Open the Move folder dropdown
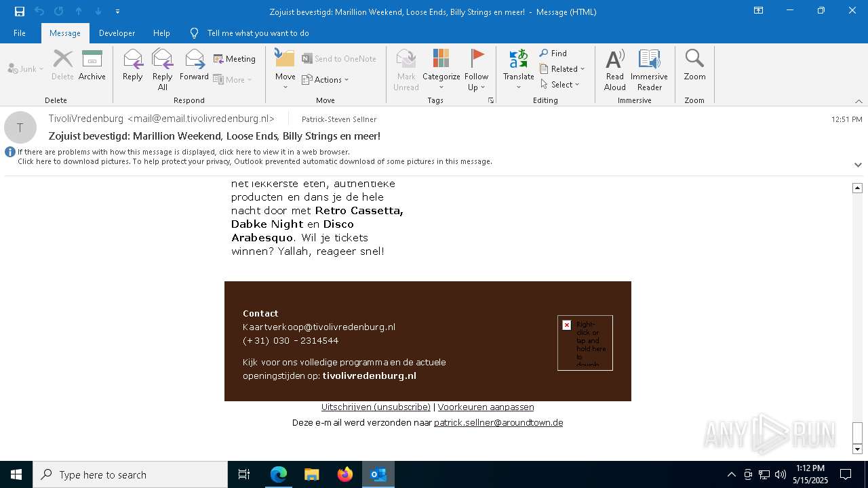Viewport: 868px width, 488px height. tap(285, 70)
